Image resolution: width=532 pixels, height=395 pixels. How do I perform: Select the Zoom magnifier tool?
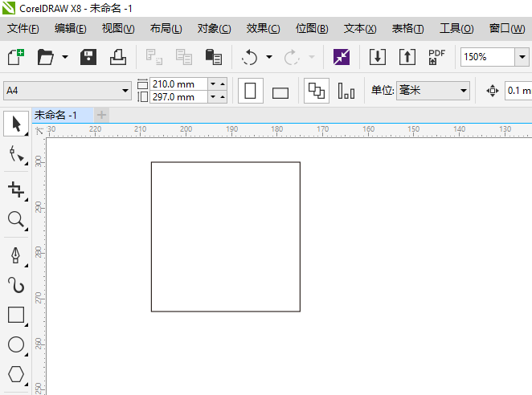(16, 219)
